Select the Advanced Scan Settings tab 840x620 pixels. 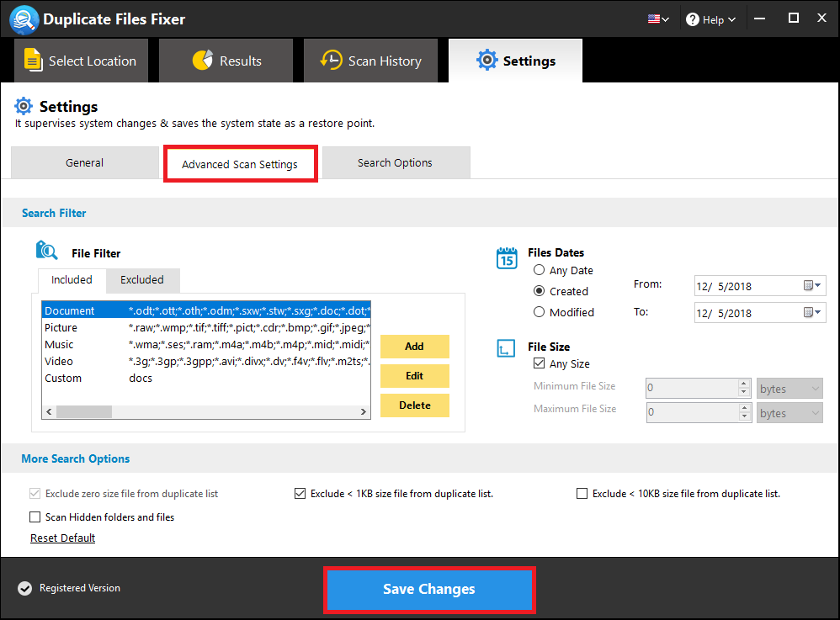240,164
